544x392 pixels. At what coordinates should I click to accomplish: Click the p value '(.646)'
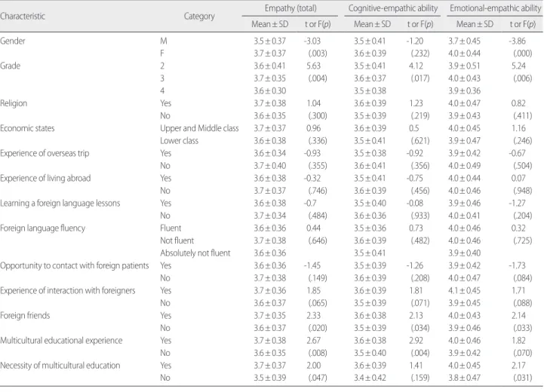point(318,240)
